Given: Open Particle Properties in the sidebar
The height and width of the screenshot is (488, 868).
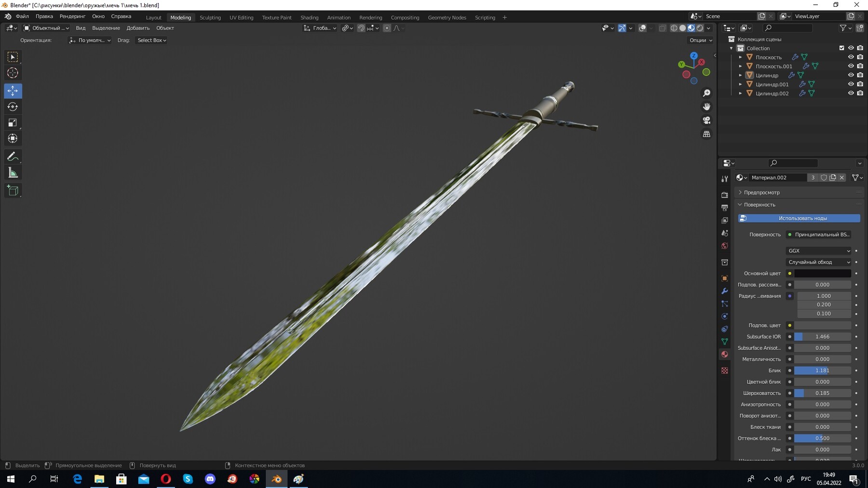Looking at the screenshot, I should [x=725, y=303].
